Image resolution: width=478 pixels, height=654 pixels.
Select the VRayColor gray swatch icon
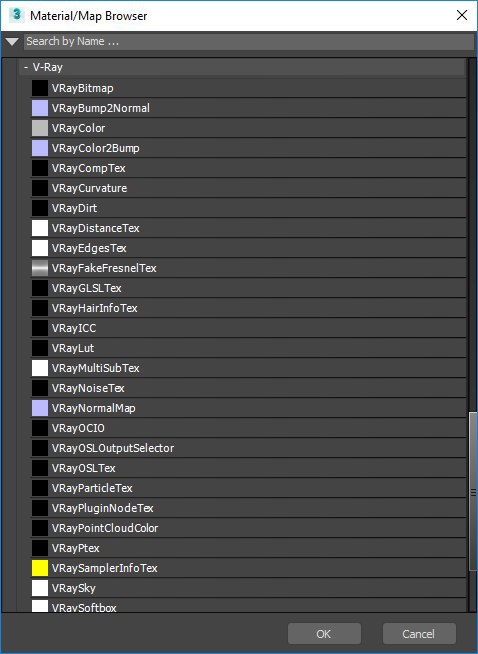tap(40, 128)
